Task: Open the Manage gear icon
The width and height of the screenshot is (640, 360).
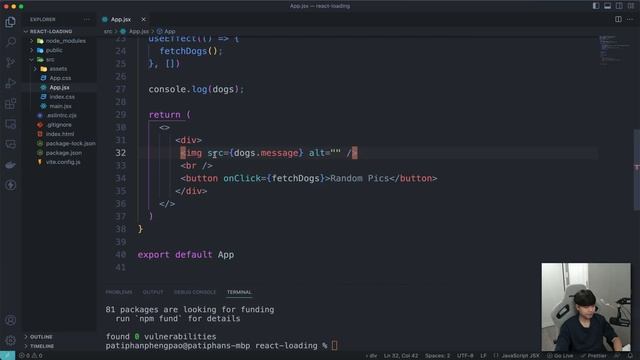Action: coord(11,340)
